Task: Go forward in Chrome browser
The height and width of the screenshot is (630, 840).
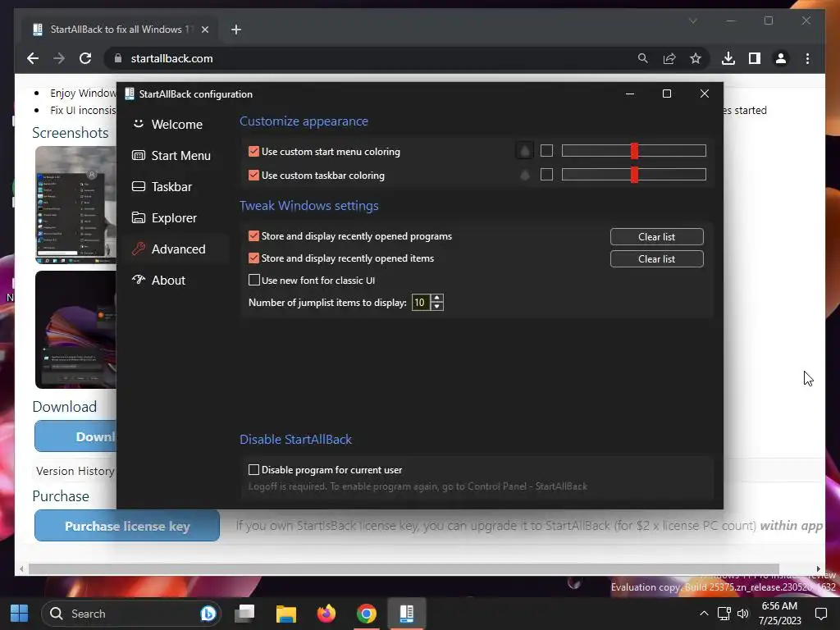Action: (59, 58)
